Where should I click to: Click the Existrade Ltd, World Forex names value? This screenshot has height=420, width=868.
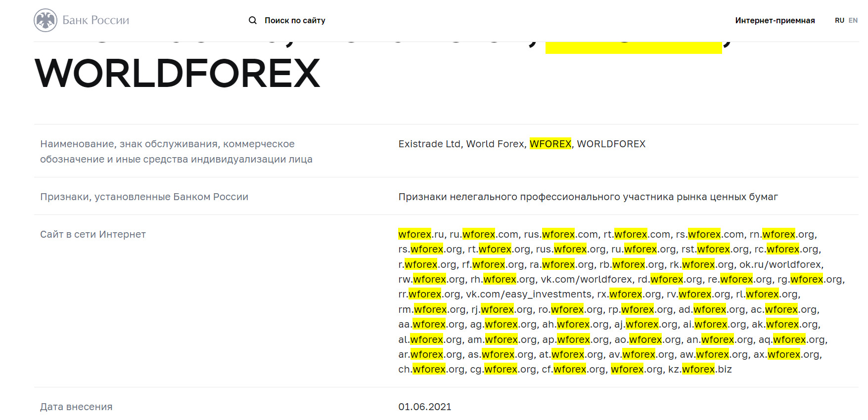coord(522,144)
